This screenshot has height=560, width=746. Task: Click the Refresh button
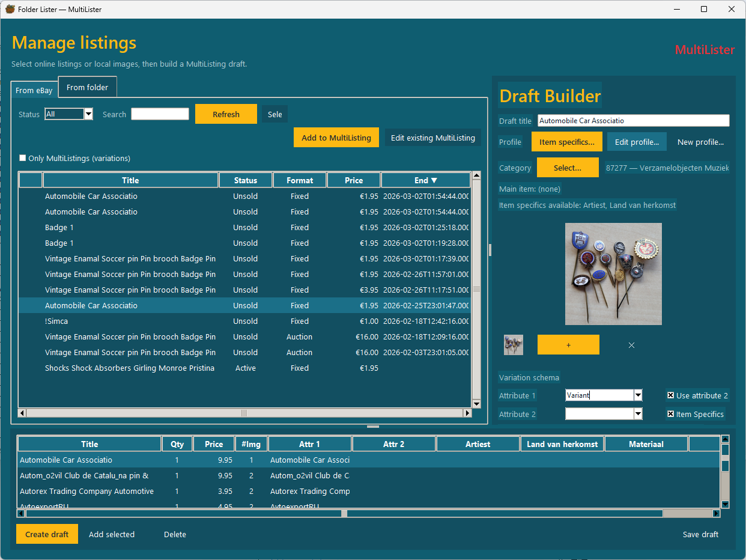coord(226,114)
